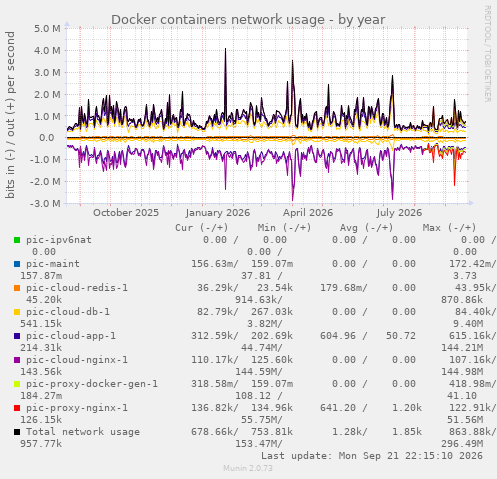The width and height of the screenshot is (497, 479).
Task: Select the 'pic-maint' legend label
Action: [x=53, y=264]
